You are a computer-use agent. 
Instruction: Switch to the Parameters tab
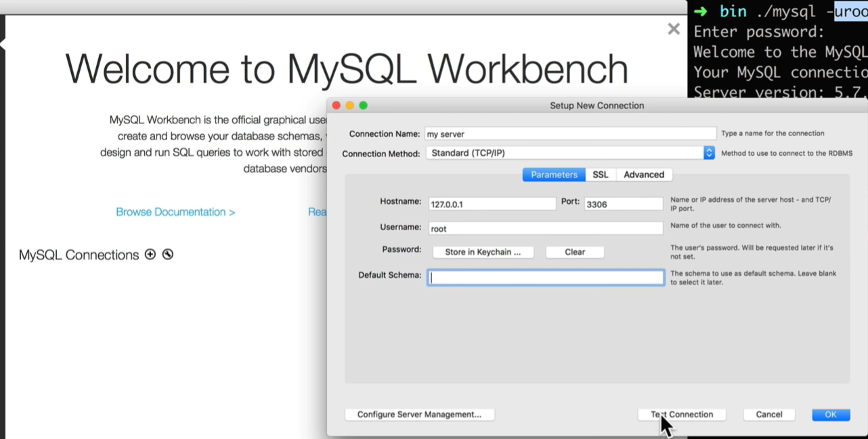pyautogui.click(x=554, y=175)
